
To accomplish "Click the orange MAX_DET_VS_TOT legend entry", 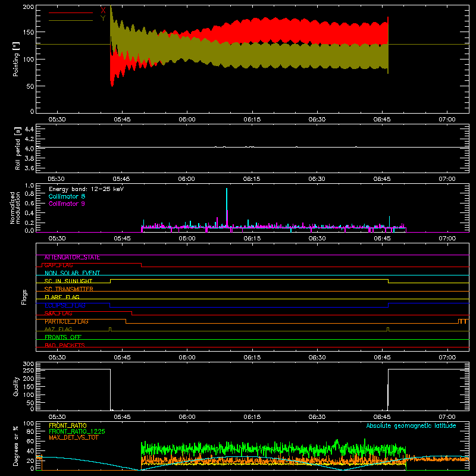I will pos(73,437).
